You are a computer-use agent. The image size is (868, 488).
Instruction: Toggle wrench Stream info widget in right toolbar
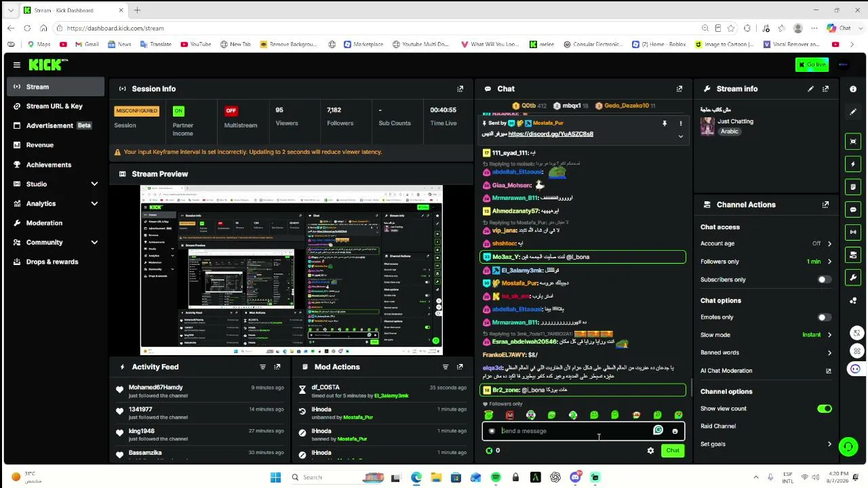click(853, 277)
